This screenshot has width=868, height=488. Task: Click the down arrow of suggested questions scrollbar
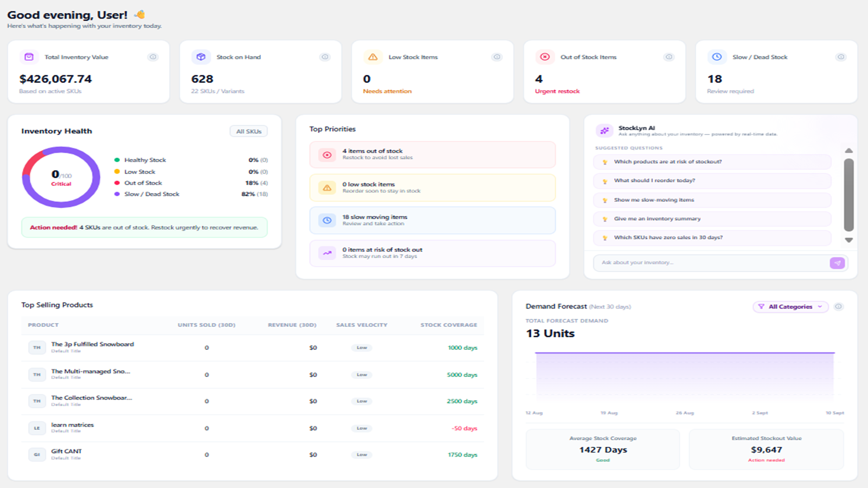[x=849, y=240]
